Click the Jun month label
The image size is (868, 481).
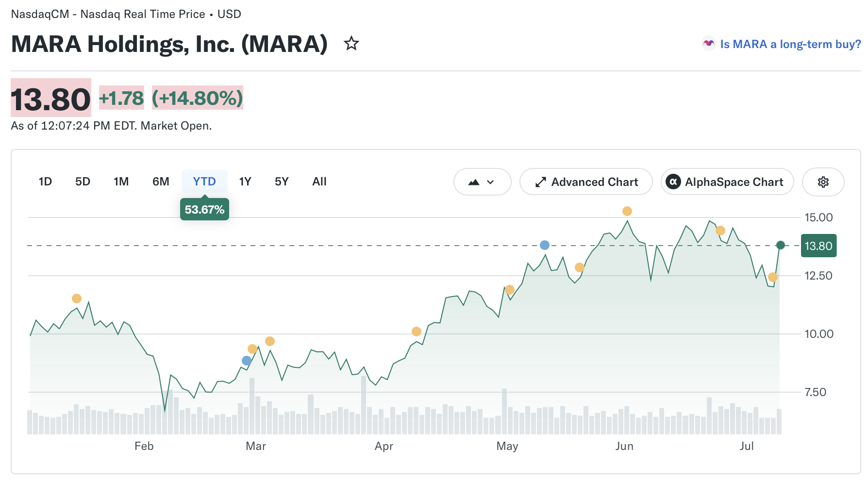[x=624, y=446]
